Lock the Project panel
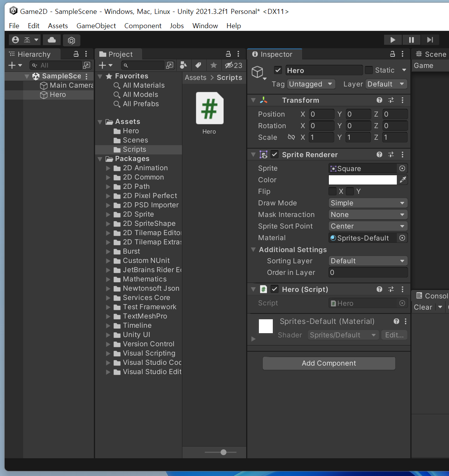Viewport: 449px width, 476px height. pos(228,54)
